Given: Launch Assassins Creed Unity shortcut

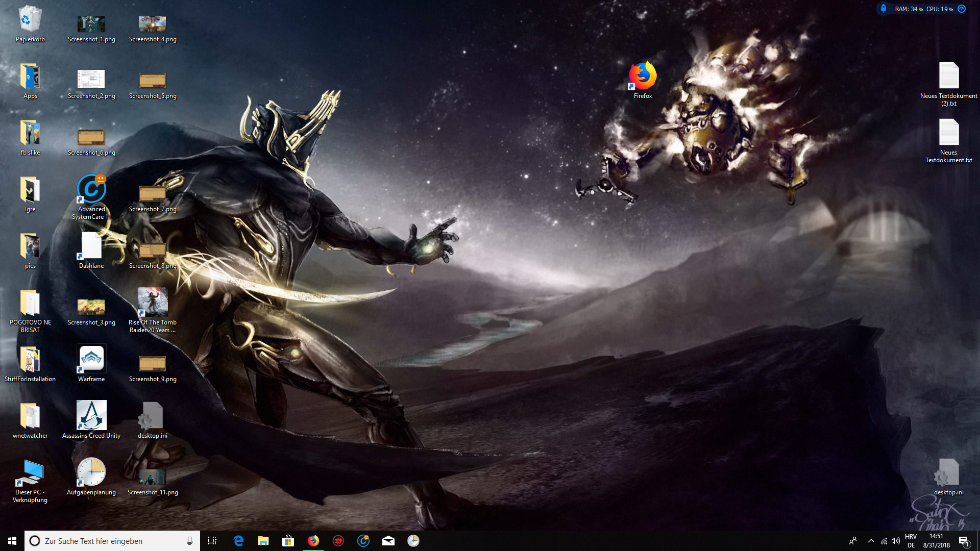Looking at the screenshot, I should (91, 420).
